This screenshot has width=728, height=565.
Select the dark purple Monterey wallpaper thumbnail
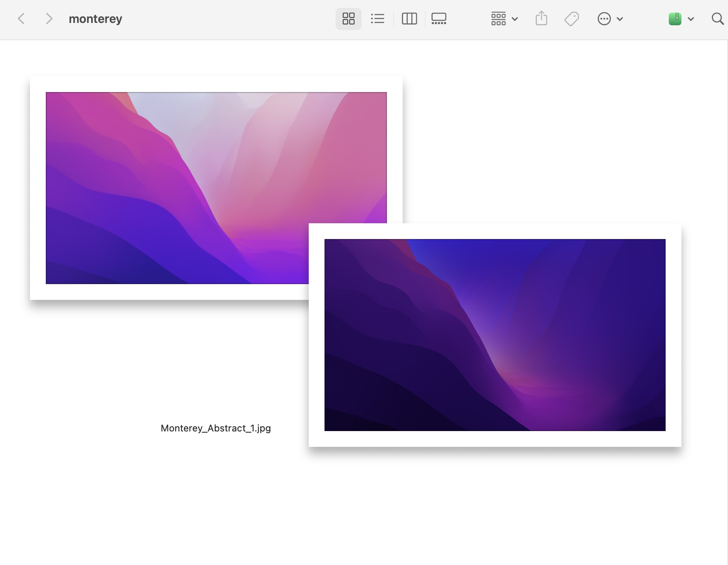click(495, 335)
